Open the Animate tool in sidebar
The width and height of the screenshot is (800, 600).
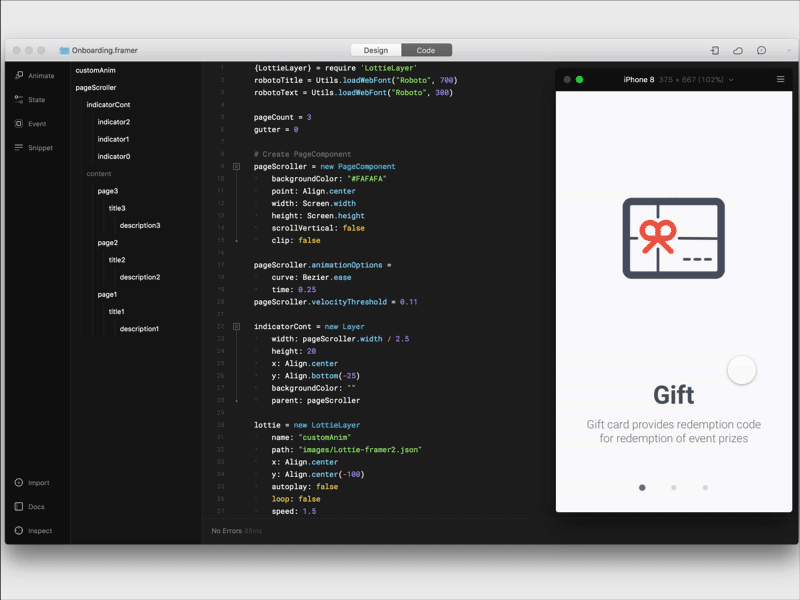coord(34,76)
